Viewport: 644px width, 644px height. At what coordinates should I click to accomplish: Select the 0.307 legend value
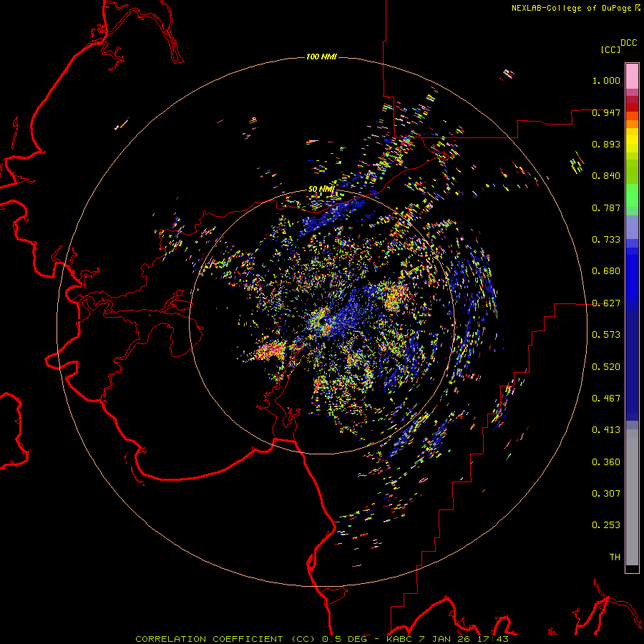tap(606, 494)
